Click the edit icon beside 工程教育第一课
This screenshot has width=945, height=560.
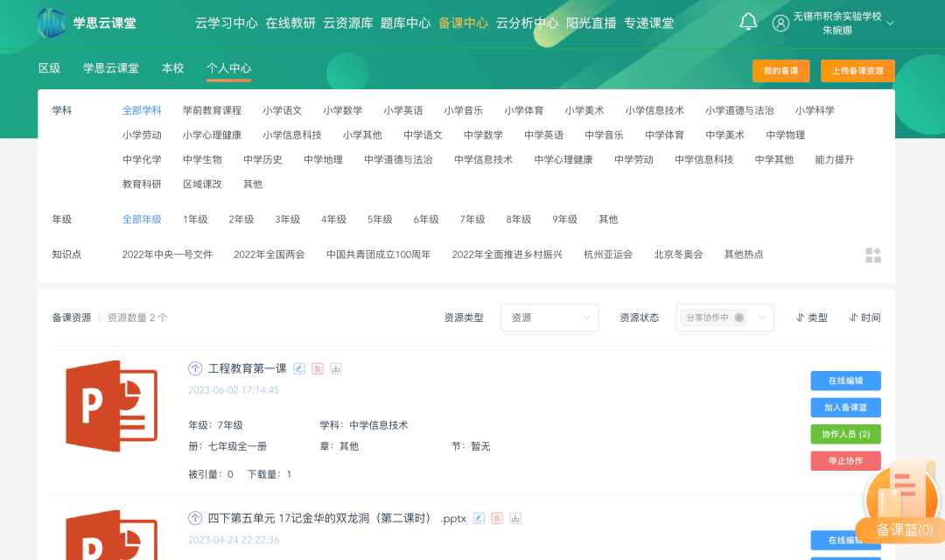(299, 368)
